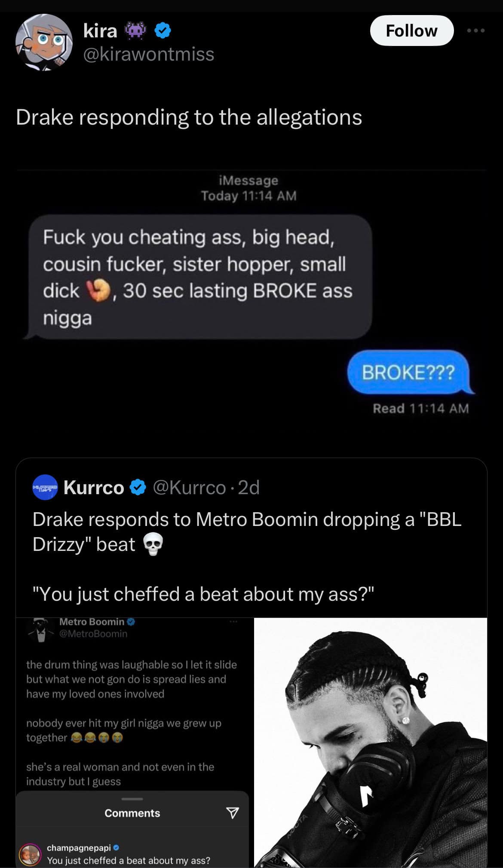
Task: Tap the kira display name
Action: pyautogui.click(x=100, y=31)
